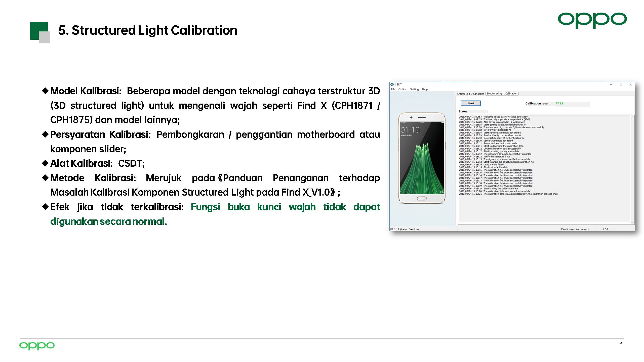This screenshot has height=362, width=644.
Task: Click scroll-up arrow of Status log
Action: tap(632, 117)
